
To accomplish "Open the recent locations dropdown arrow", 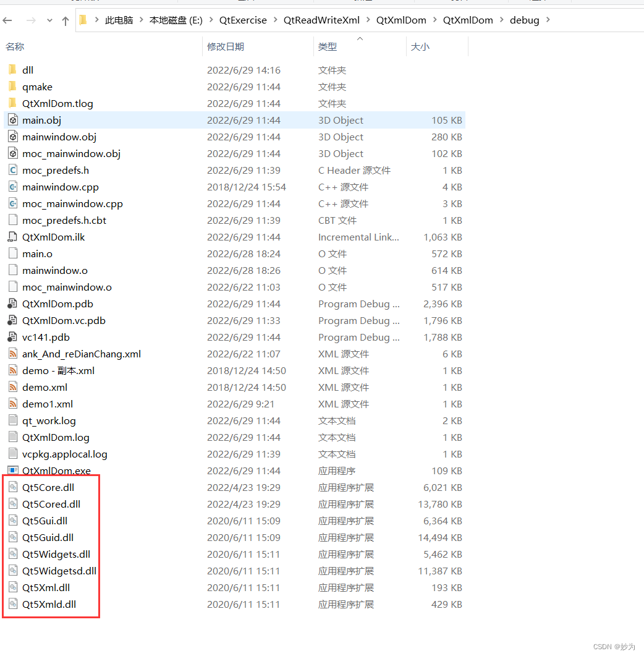I will pyautogui.click(x=50, y=20).
